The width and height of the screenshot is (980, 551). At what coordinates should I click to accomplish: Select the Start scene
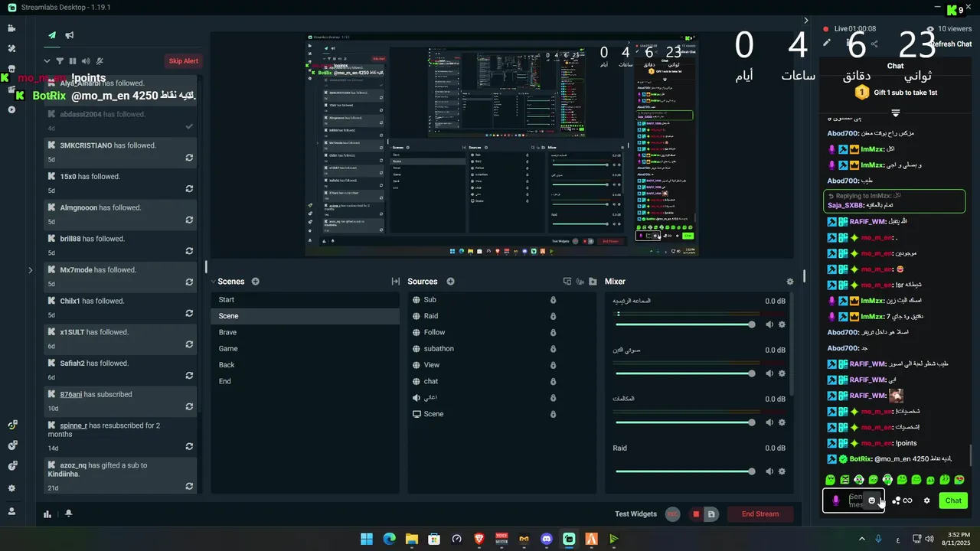(305, 300)
